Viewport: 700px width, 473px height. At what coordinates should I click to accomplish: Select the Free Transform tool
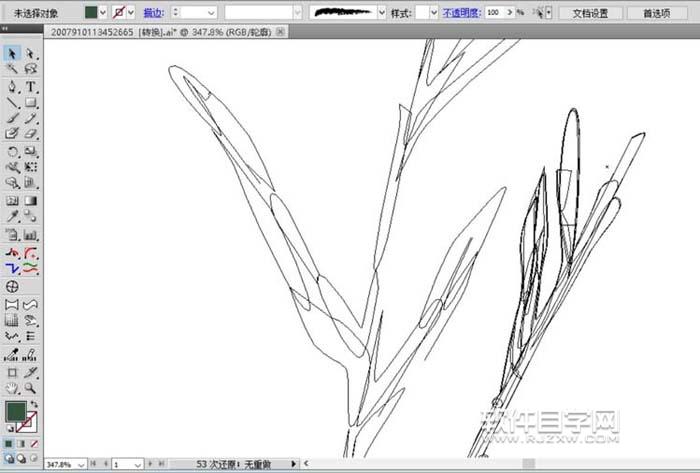pyautogui.click(x=30, y=167)
